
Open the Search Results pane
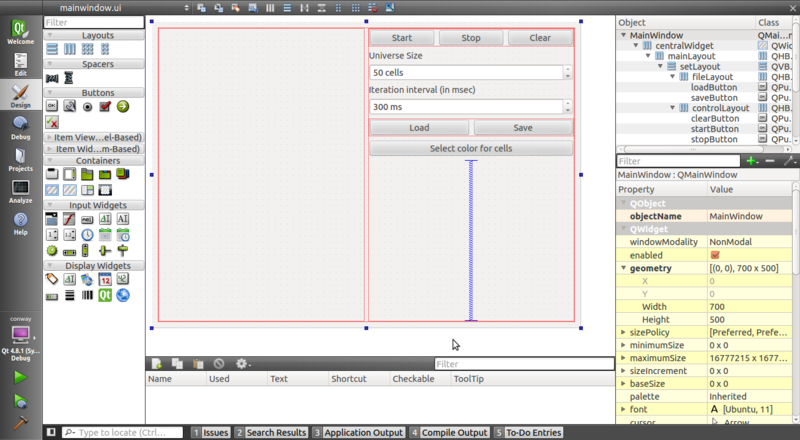click(x=271, y=432)
